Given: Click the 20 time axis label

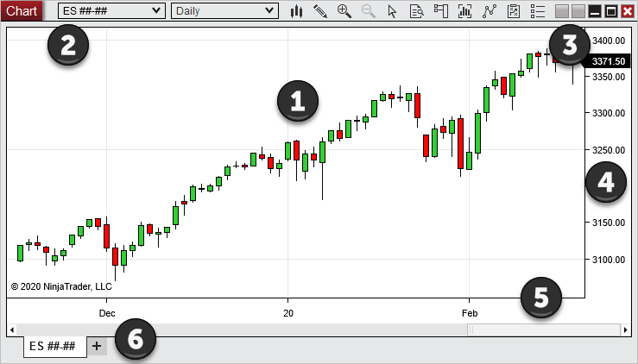Looking at the screenshot, I should point(288,313).
